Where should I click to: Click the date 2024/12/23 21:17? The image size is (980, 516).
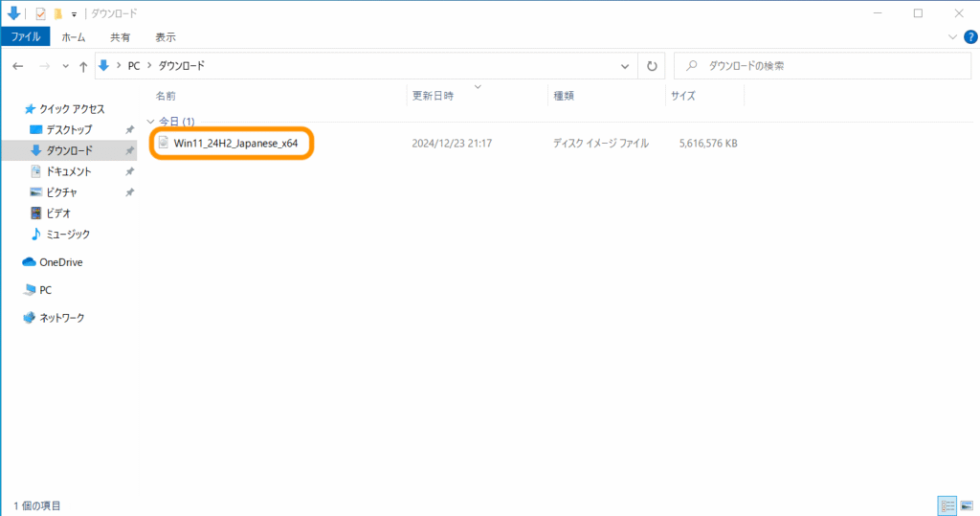point(452,144)
